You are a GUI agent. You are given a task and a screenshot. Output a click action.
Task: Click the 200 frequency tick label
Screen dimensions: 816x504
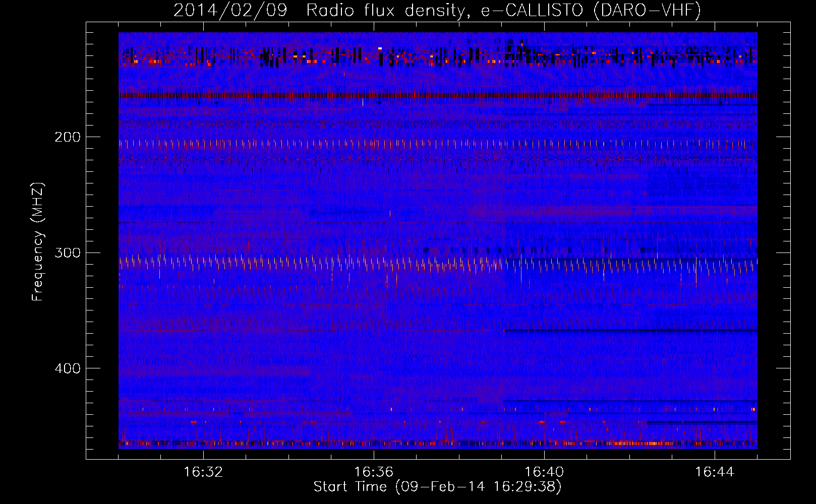68,137
